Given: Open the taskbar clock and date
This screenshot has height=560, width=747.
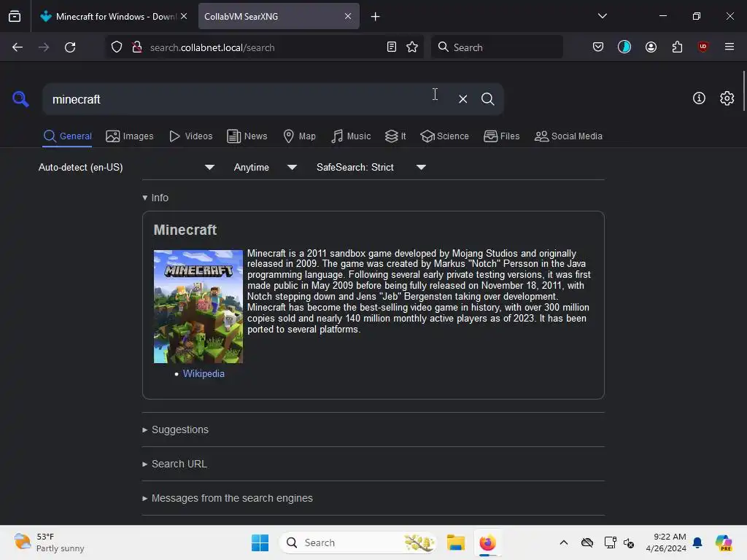Looking at the screenshot, I should 665,542.
